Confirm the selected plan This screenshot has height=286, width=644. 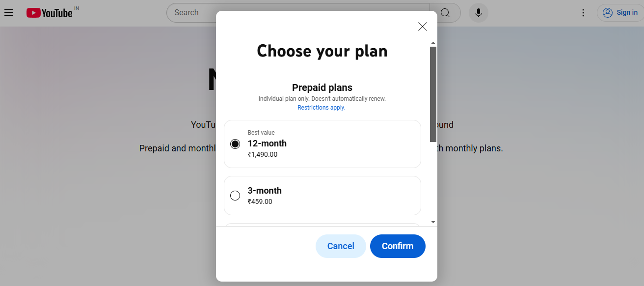coord(398,246)
